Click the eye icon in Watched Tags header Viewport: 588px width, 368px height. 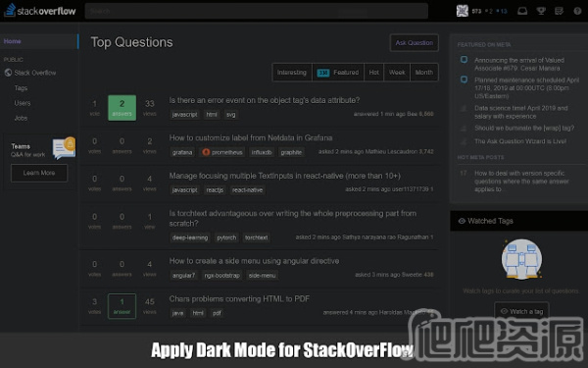pyautogui.click(x=462, y=221)
